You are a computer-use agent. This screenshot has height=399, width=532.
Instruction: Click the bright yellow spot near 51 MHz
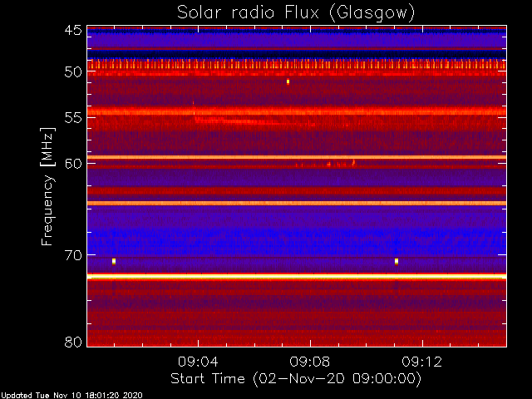click(288, 81)
